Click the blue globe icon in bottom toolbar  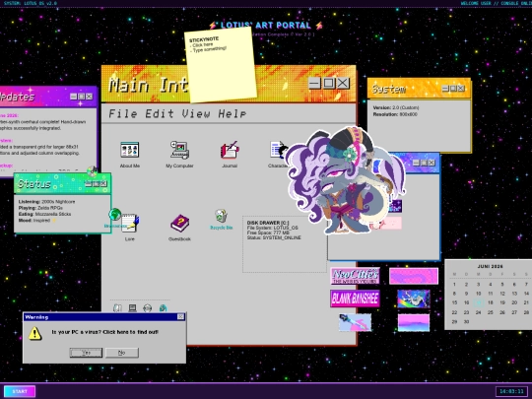[x=163, y=308]
